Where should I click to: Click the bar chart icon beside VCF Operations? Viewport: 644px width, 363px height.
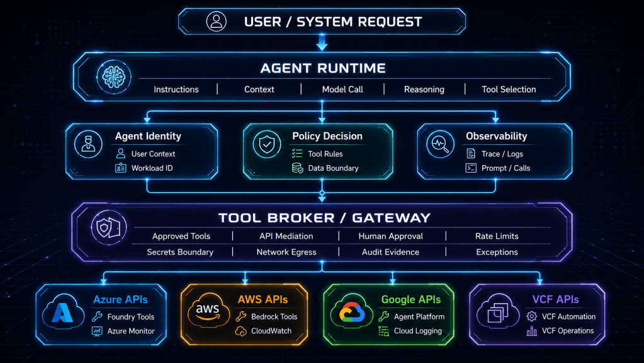coord(531,331)
